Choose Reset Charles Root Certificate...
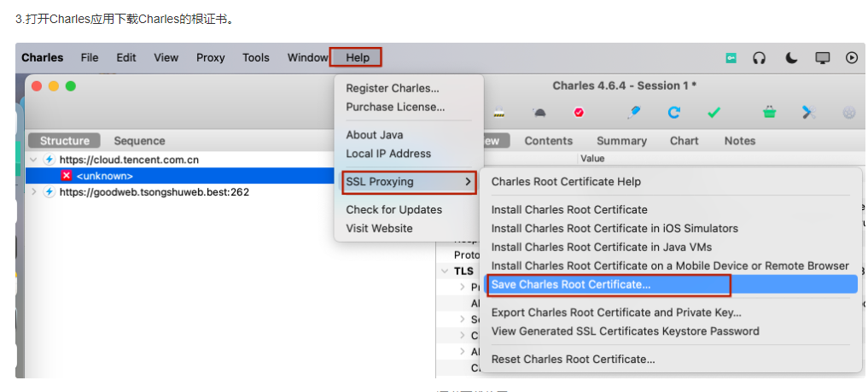This screenshot has width=868, height=392. (x=573, y=359)
